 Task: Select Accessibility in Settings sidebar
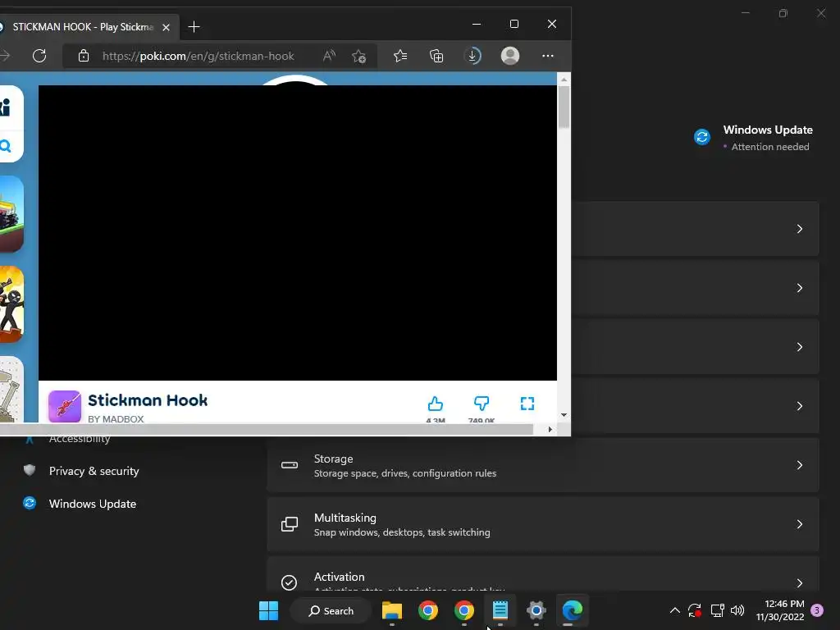(80, 440)
